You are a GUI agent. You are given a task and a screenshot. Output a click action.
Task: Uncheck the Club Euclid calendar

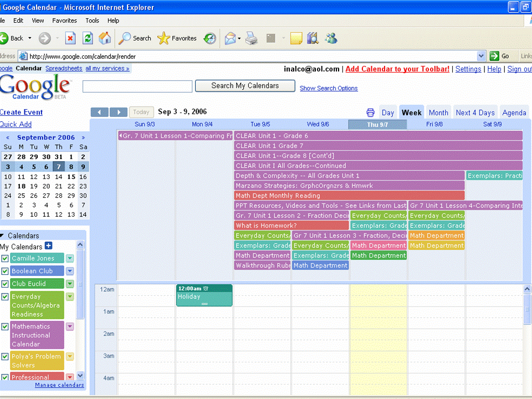click(x=5, y=284)
